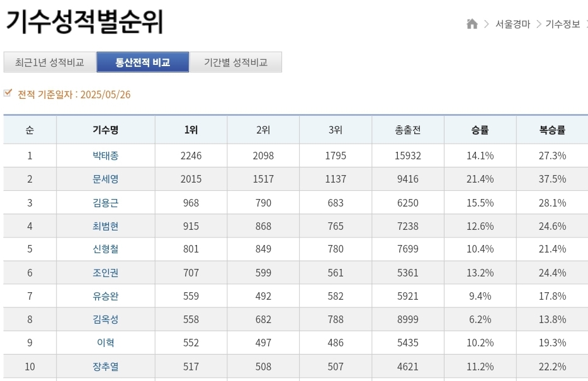The height and width of the screenshot is (381, 588).
Task: Open jockey 조인권 record
Action: pos(105,273)
